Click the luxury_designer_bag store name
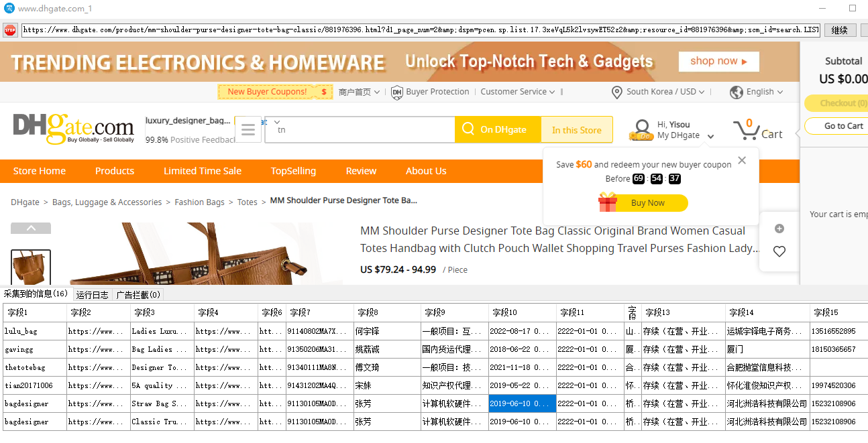 [x=188, y=121]
